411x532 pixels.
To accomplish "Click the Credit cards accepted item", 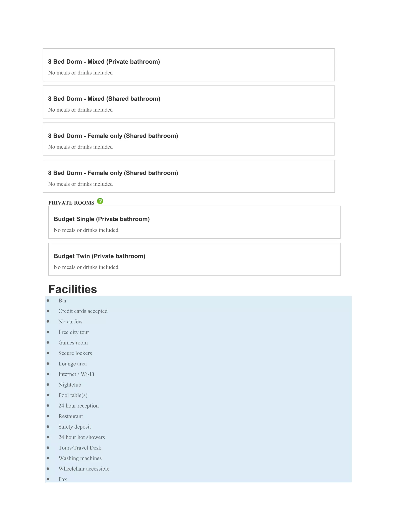I will point(83,311).
